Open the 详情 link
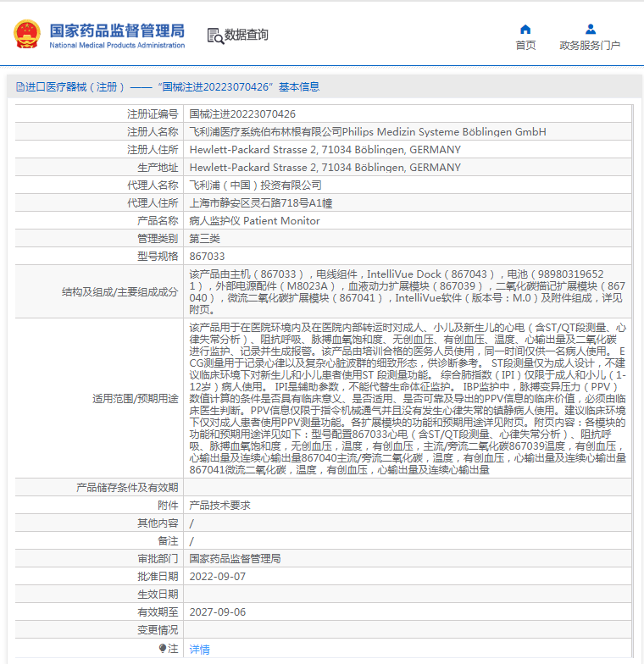644x664 pixels. (x=200, y=649)
